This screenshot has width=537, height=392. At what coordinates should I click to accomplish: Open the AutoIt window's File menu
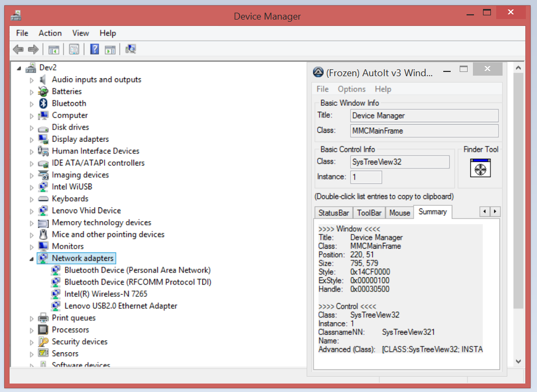[323, 89]
